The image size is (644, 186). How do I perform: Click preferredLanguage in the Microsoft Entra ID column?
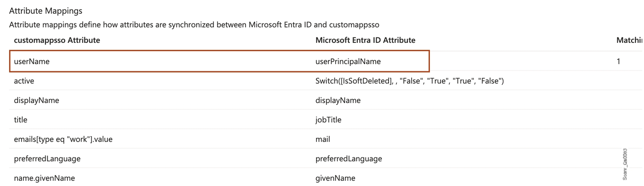[349, 159]
